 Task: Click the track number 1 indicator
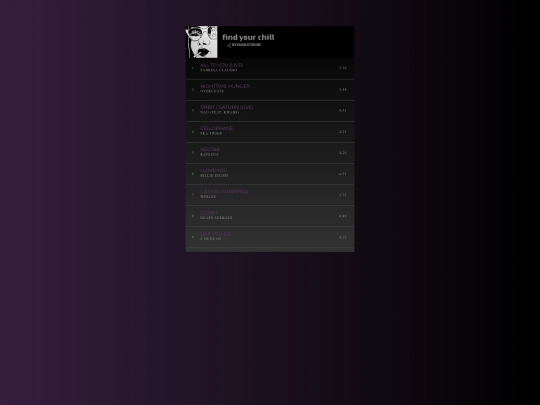click(x=193, y=68)
